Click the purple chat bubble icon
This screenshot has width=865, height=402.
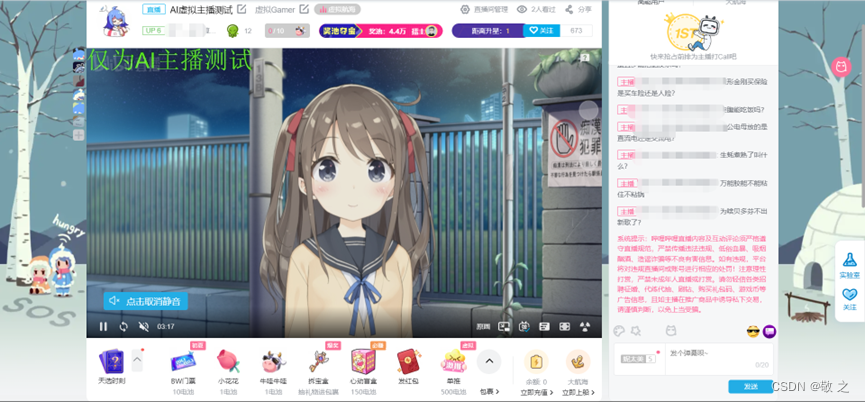tap(769, 331)
